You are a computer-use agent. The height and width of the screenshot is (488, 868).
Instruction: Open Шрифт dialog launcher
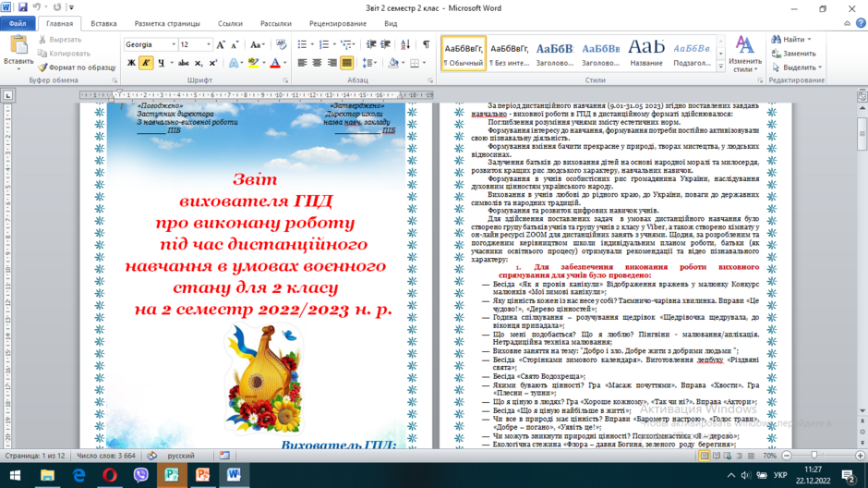pyautogui.click(x=285, y=81)
